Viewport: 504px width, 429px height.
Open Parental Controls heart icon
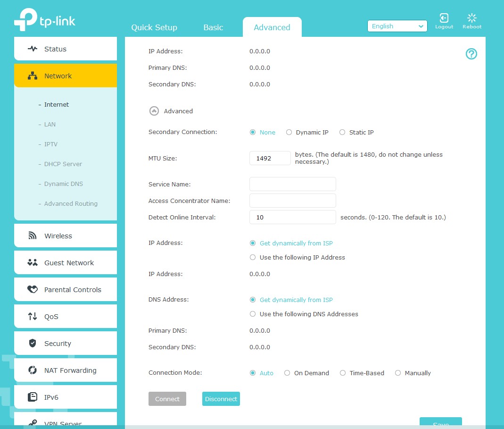tap(33, 290)
